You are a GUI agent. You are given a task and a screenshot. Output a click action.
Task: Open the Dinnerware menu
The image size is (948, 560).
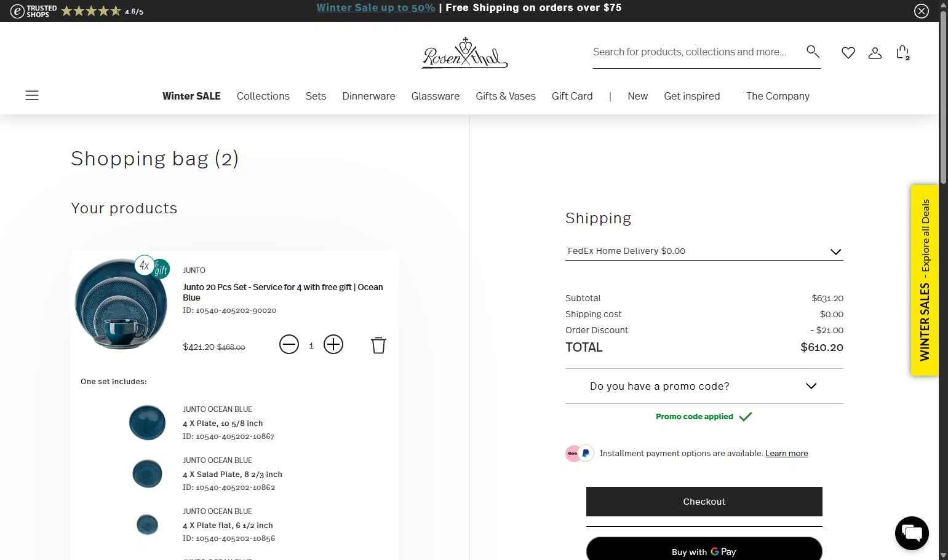coord(368,96)
